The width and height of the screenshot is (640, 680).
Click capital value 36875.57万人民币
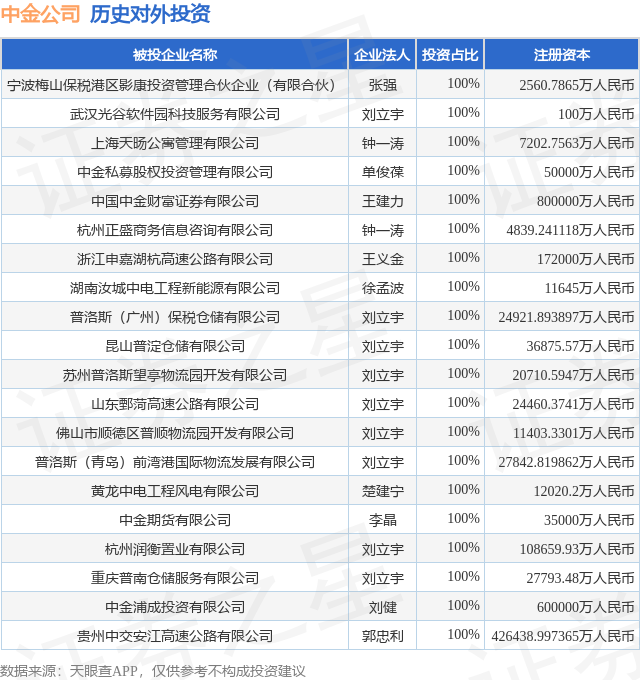580,346
